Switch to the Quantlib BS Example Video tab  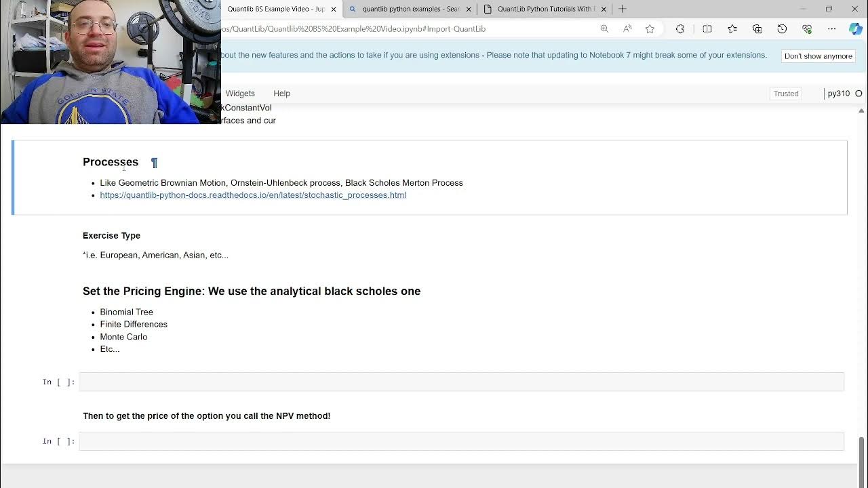276,9
